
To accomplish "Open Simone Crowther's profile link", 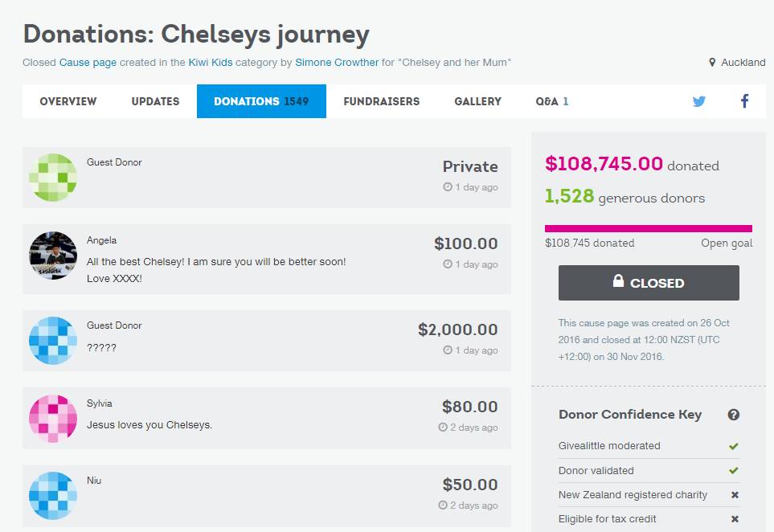I will [337, 63].
